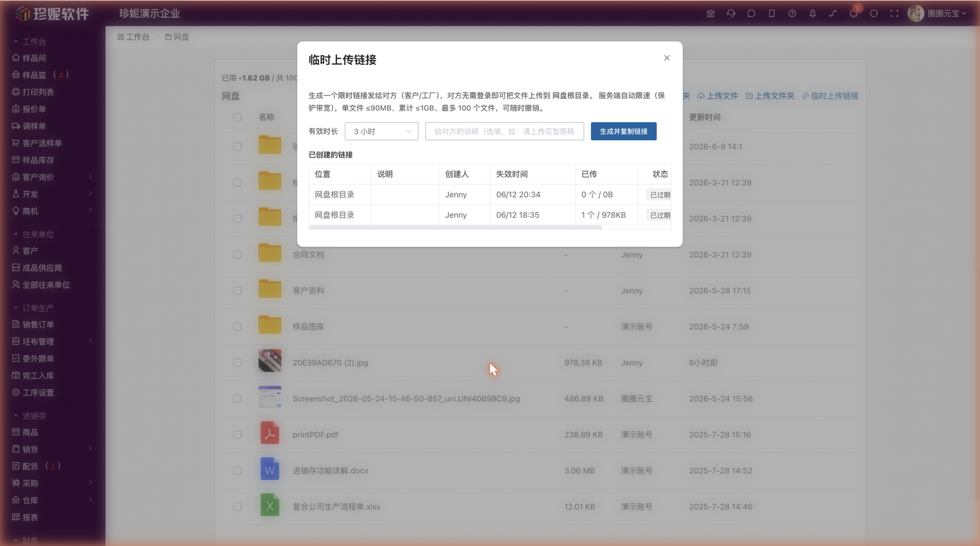Open 打印列表 in sidebar
Image resolution: width=980 pixels, height=546 pixels.
pyautogui.click(x=33, y=92)
